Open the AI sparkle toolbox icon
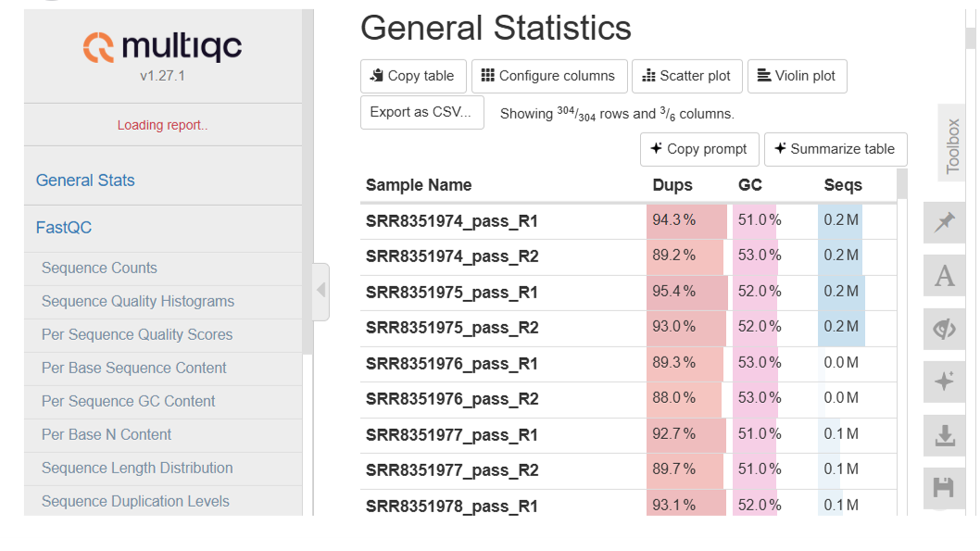The width and height of the screenshot is (980, 551). (x=945, y=382)
